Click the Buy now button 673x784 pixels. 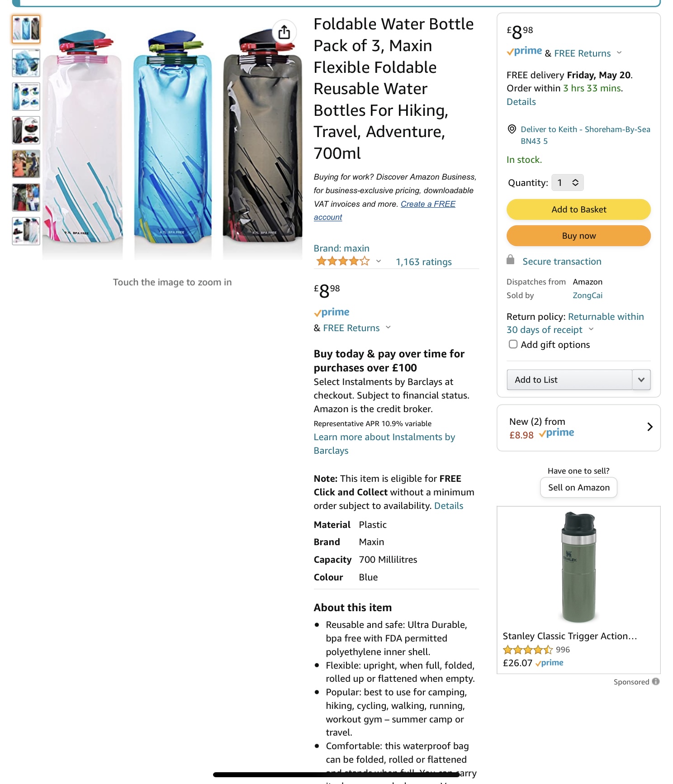pos(578,236)
